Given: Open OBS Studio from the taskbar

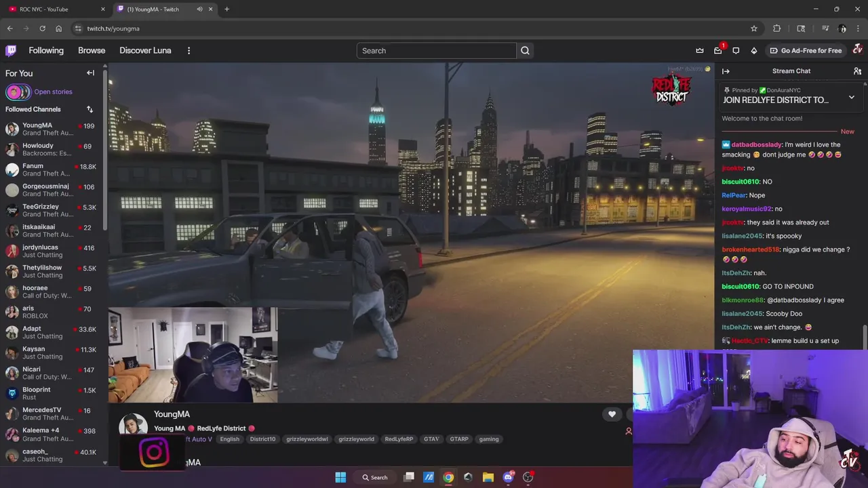Looking at the screenshot, I should (x=528, y=477).
